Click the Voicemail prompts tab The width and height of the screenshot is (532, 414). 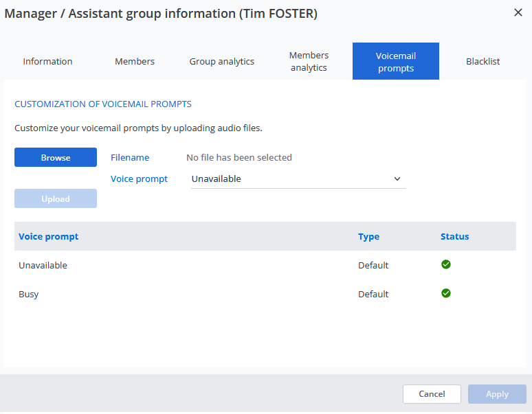tap(396, 62)
